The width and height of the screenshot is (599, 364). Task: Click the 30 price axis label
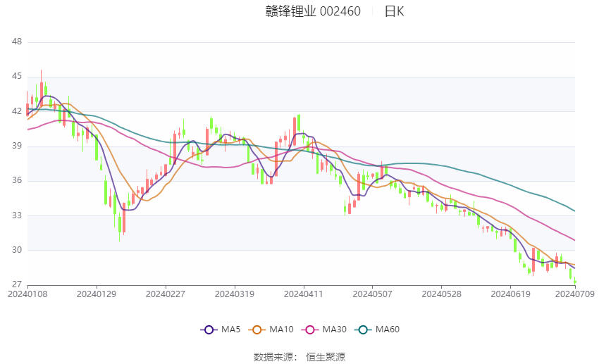click(x=17, y=250)
